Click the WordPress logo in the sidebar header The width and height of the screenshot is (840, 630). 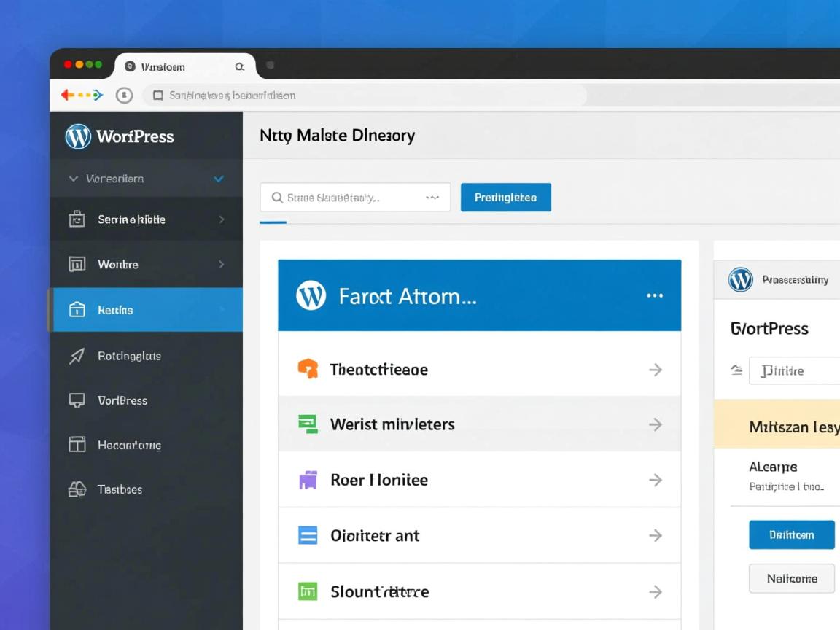(x=78, y=136)
